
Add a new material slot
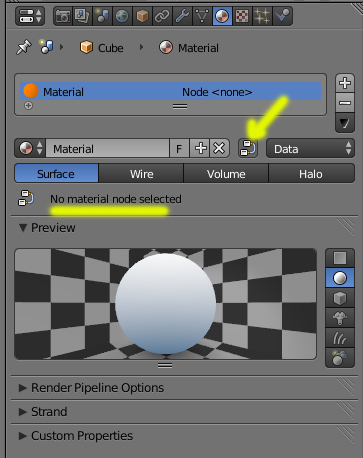click(x=345, y=83)
